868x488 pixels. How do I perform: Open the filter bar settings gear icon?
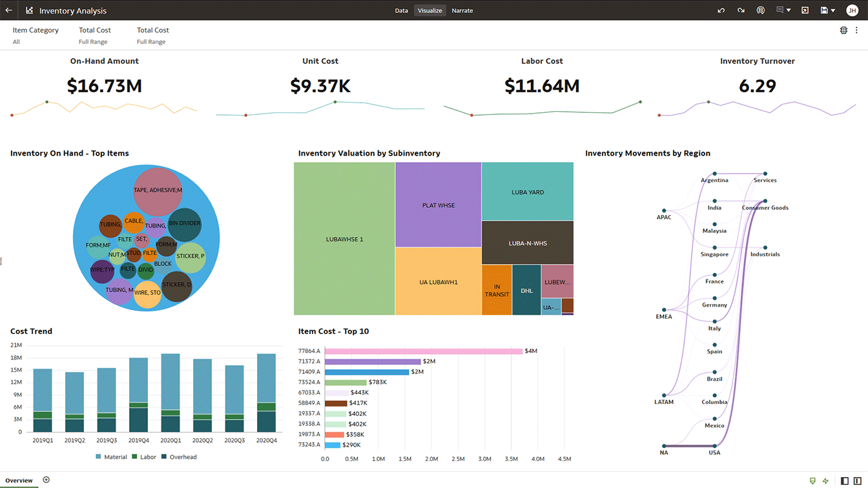tap(843, 30)
